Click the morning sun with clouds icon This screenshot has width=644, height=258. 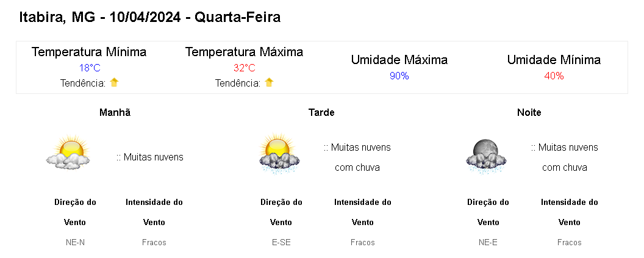pos(68,154)
